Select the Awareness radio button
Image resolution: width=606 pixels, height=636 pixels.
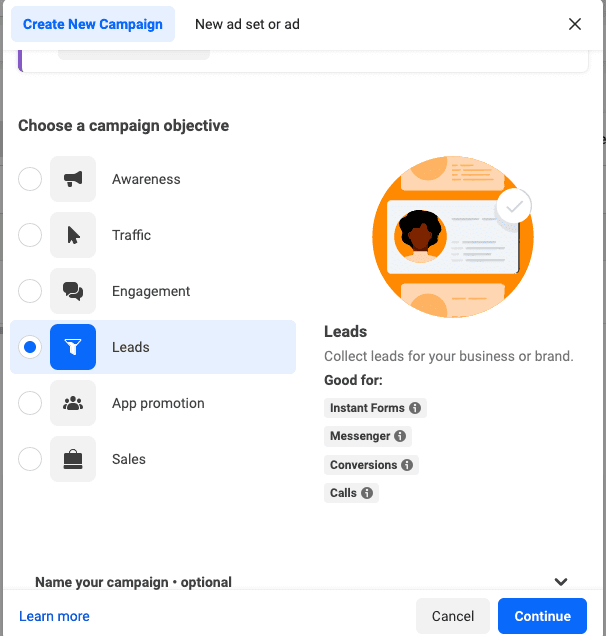pyautogui.click(x=30, y=180)
